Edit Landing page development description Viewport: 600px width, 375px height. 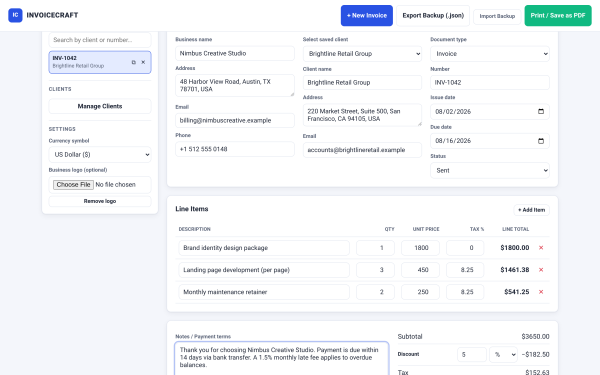[x=264, y=270]
